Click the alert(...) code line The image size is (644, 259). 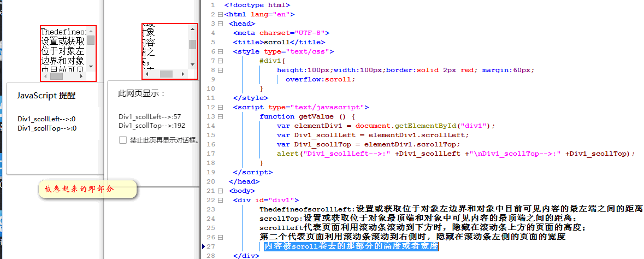coord(456,154)
